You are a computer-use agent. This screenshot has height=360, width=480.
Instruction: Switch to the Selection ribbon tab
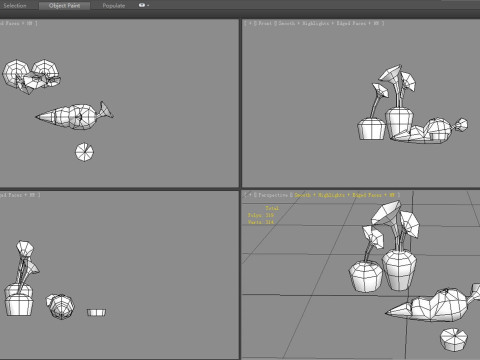[x=15, y=5]
